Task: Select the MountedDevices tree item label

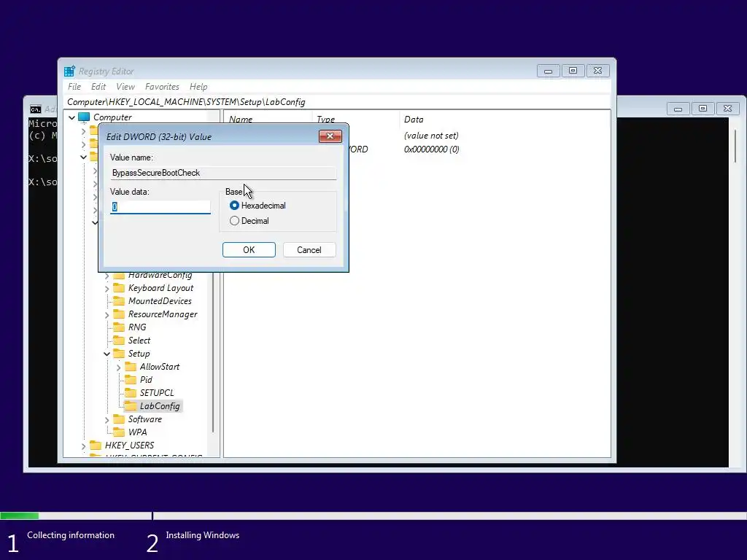Action: [160, 301]
